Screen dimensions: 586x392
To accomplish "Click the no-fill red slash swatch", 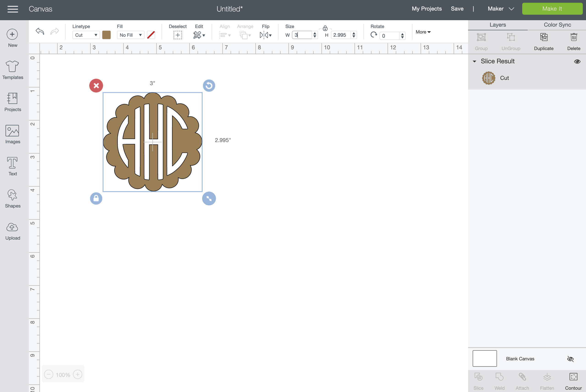I will (x=151, y=35).
